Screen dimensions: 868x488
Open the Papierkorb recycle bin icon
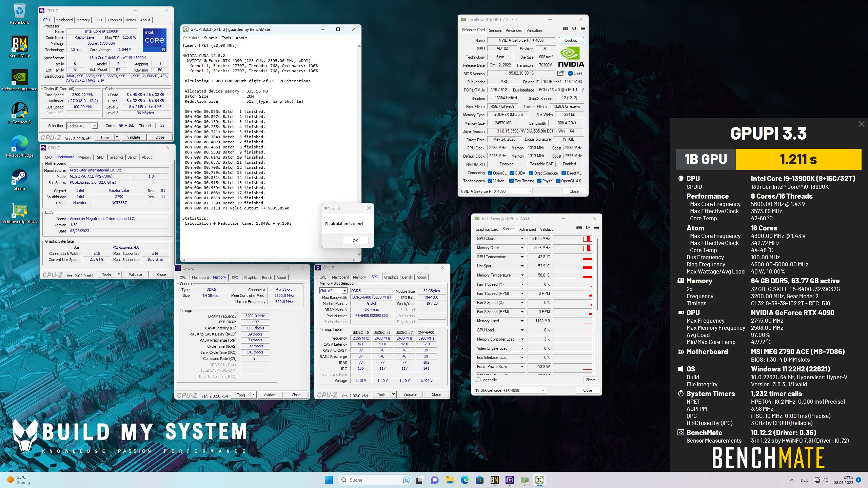[x=19, y=14]
